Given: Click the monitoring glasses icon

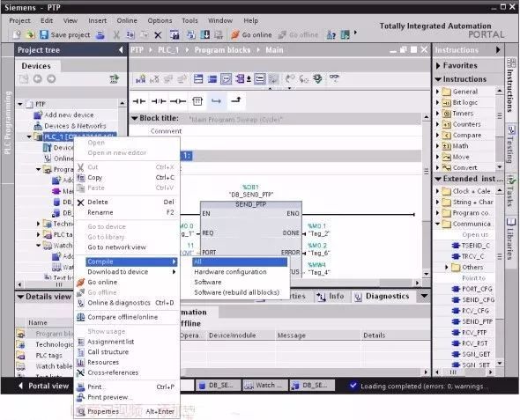Looking at the screenshot, I should coord(334,77).
